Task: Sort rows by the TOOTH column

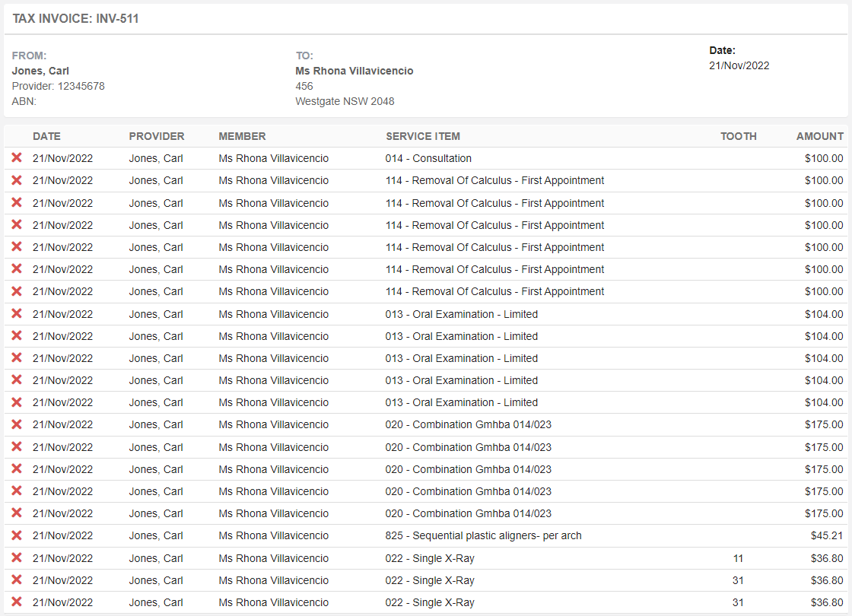Action: 738,136
